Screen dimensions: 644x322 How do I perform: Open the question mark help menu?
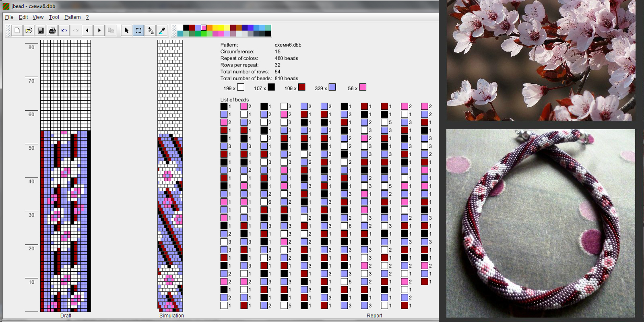(x=87, y=17)
